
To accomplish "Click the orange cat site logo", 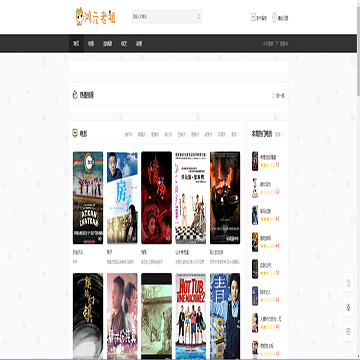I will point(96,17).
